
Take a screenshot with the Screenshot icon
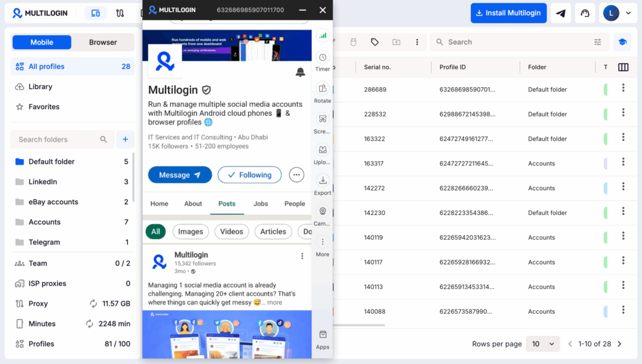(x=323, y=119)
